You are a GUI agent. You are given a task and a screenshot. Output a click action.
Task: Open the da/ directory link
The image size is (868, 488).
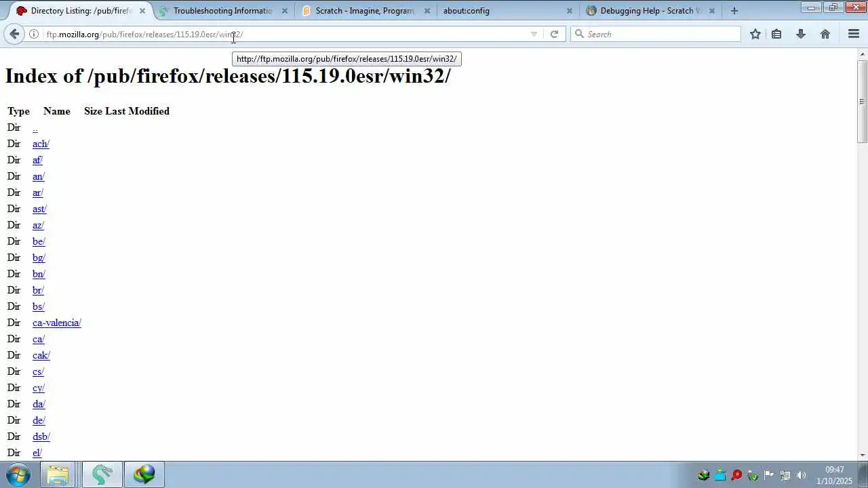39,404
